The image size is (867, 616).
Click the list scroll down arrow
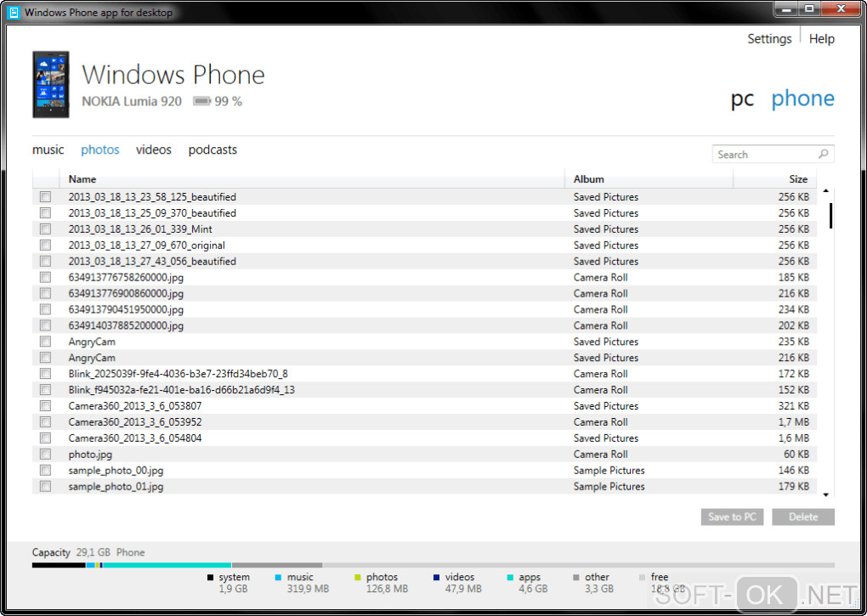click(826, 494)
